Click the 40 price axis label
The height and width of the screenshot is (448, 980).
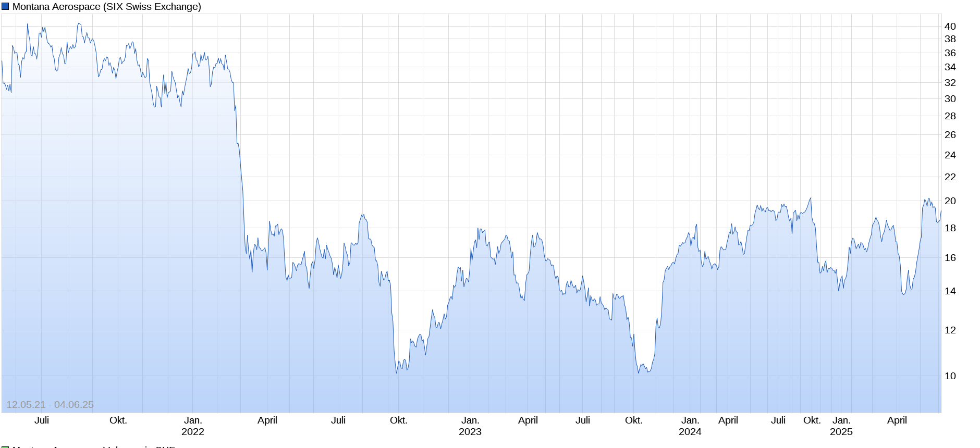click(950, 27)
